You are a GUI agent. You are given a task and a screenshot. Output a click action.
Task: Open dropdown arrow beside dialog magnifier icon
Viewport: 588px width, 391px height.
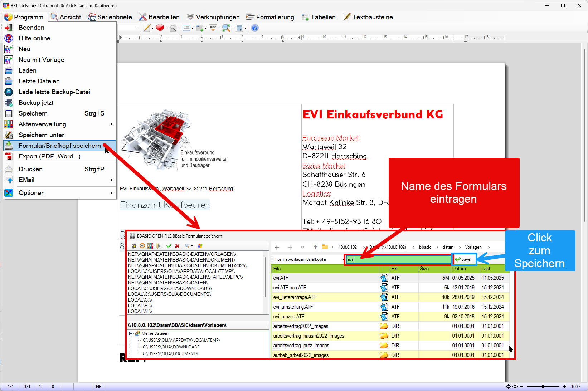pos(192,246)
